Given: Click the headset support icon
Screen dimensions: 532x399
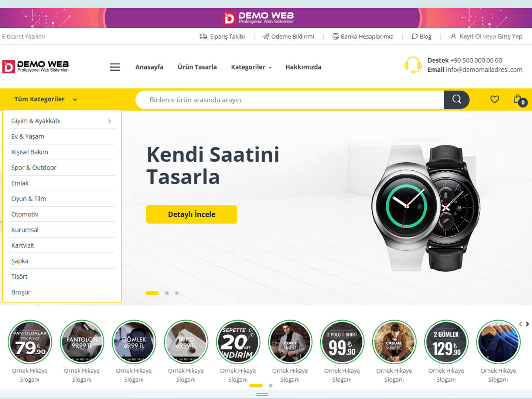Looking at the screenshot, I should [x=413, y=65].
